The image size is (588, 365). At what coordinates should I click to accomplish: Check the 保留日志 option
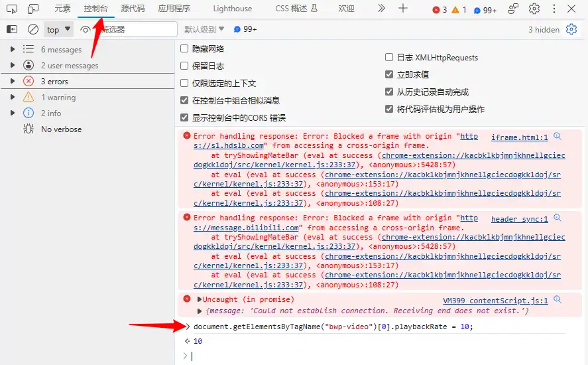185,66
